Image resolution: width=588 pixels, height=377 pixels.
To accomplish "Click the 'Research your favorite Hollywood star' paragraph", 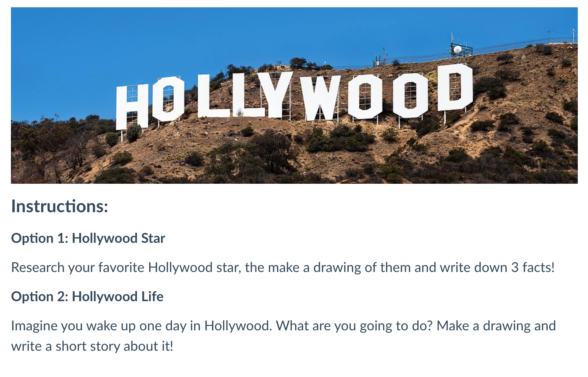I will coord(283,268).
